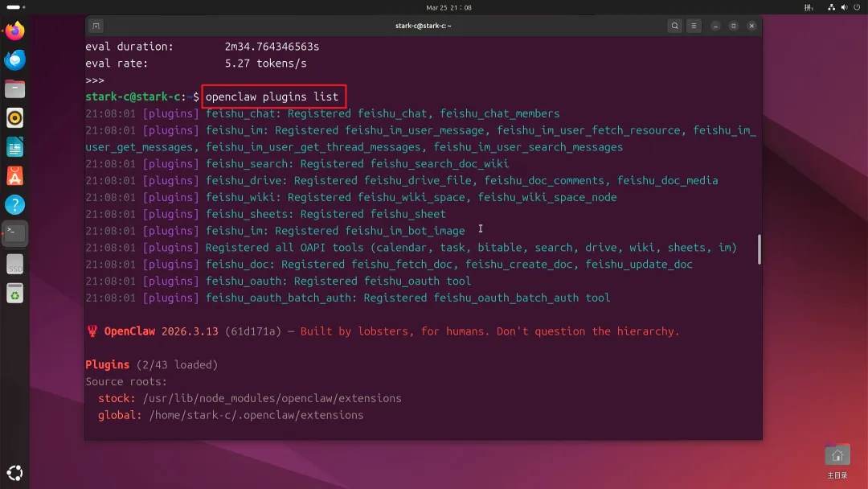Click 'feishu_sheets: Registered feishu_sheet' line

click(x=266, y=214)
